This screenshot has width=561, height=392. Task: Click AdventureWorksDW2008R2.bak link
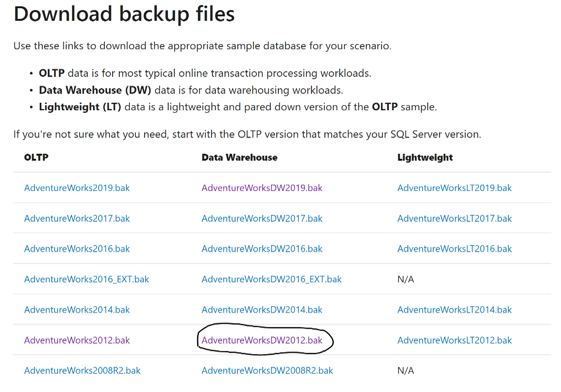pyautogui.click(x=267, y=370)
